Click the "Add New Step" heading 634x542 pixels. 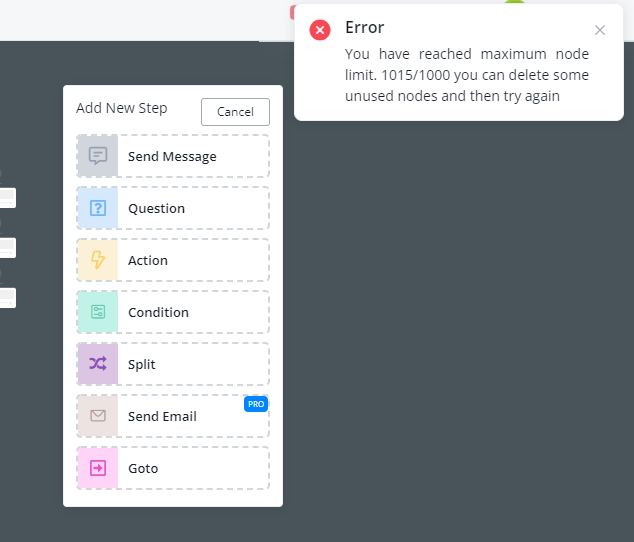(122, 108)
